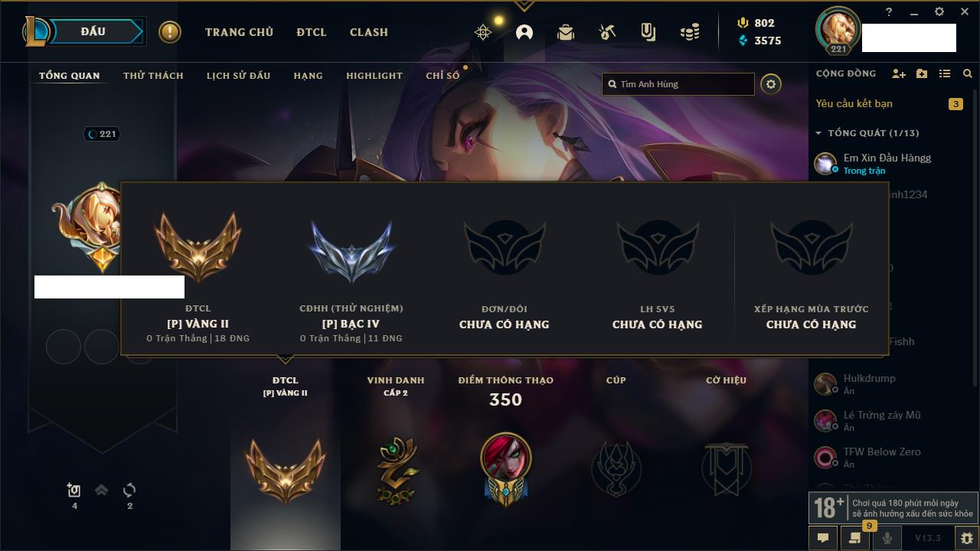Switch to the LỊCH SỬ ĐẤU tab
Image resolution: width=980 pixels, height=551 pixels.
[238, 76]
